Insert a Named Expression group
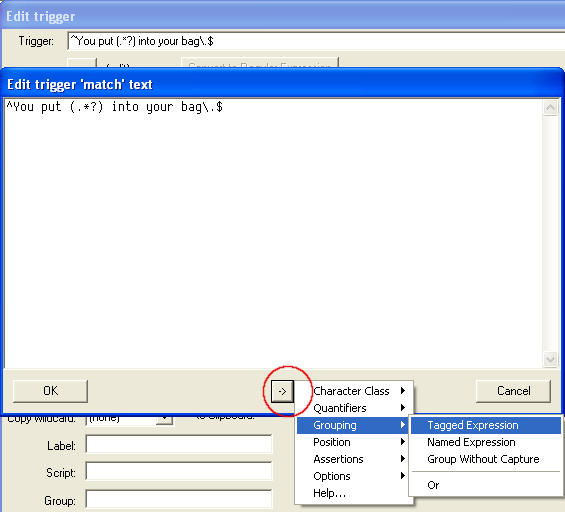 click(486, 442)
